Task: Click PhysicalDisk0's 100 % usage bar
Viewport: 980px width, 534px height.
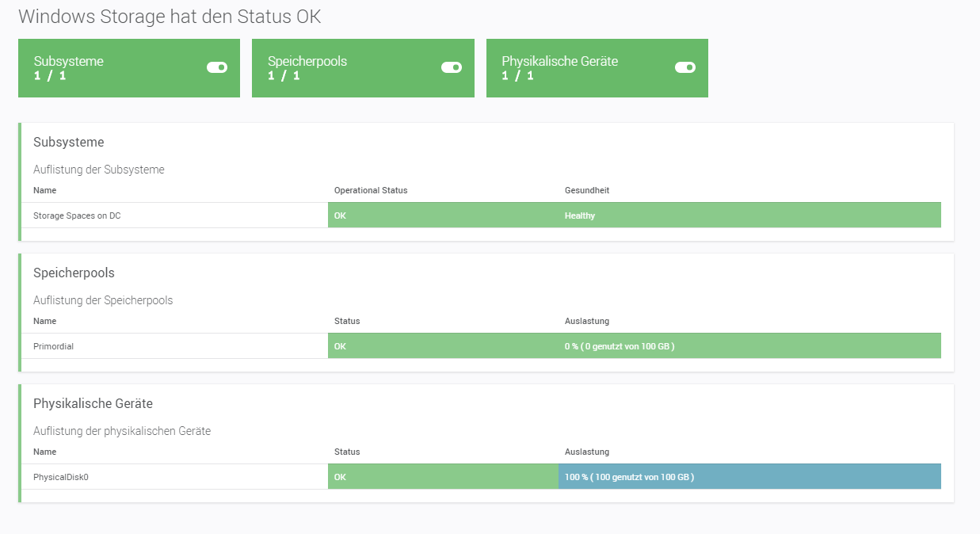Action: click(x=749, y=477)
